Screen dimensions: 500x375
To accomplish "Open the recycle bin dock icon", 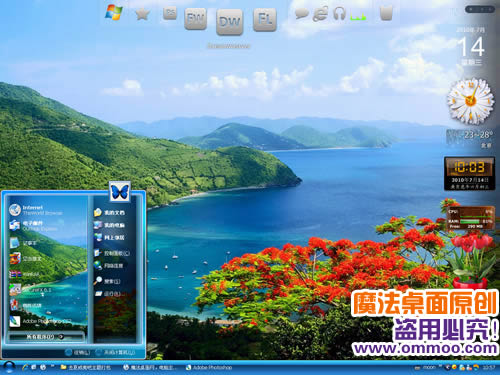I will coord(386,13).
